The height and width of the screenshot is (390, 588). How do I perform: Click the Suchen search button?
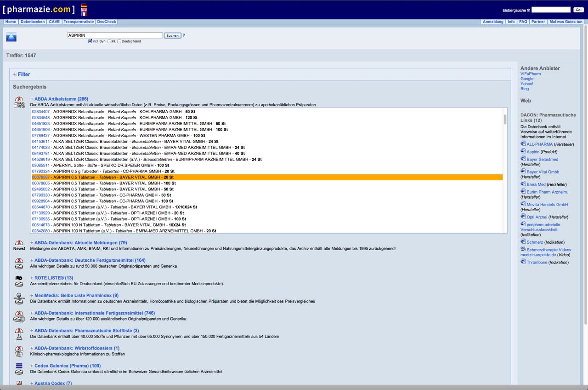pyautogui.click(x=172, y=35)
